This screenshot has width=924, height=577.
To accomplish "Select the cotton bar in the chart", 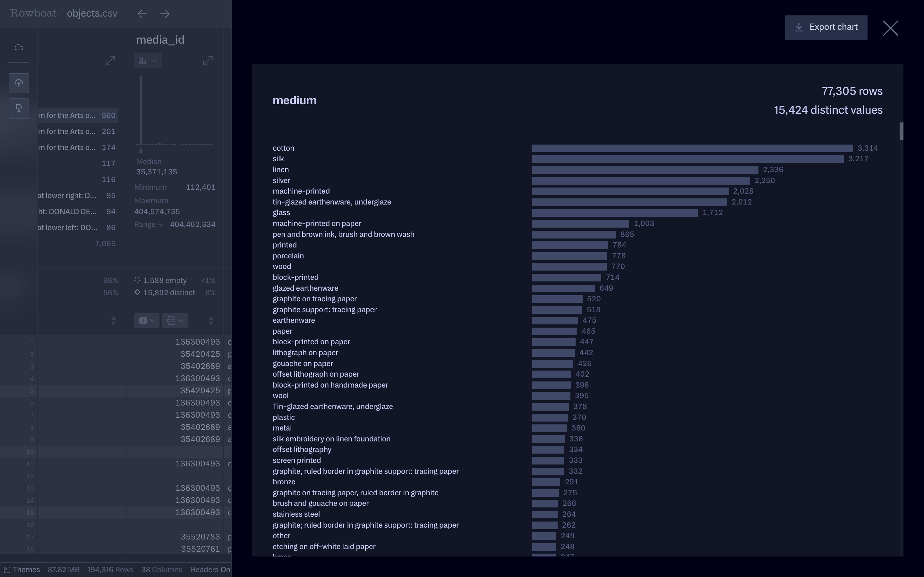I will (692, 148).
